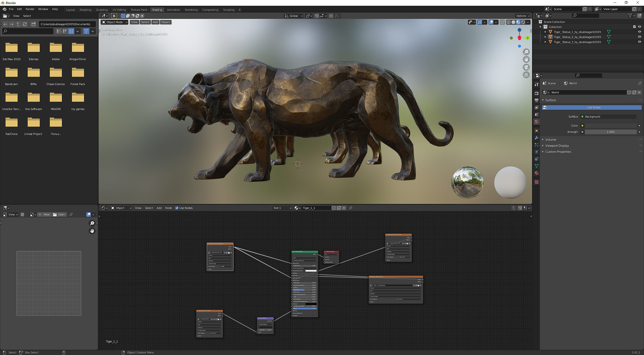Adjust the world Strength slider
This screenshot has width=644, height=355.
tap(610, 132)
